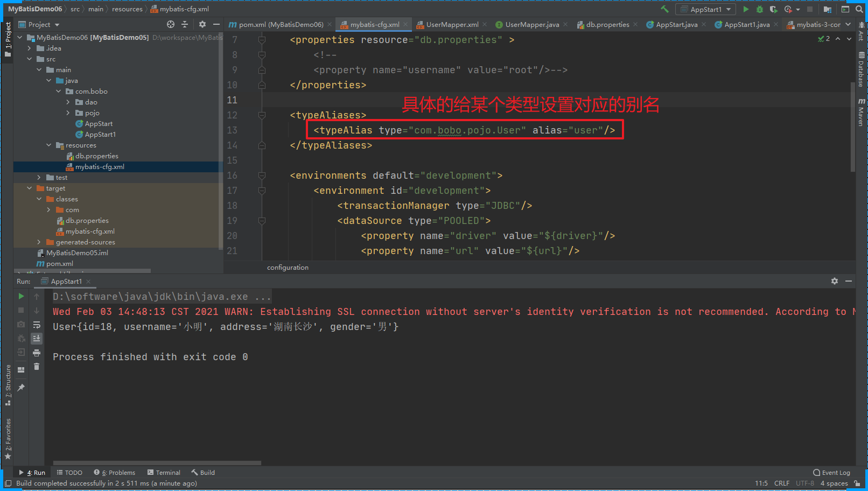Expand the profiler run options arrow
This screenshot has width=868, height=491.
pos(798,9)
